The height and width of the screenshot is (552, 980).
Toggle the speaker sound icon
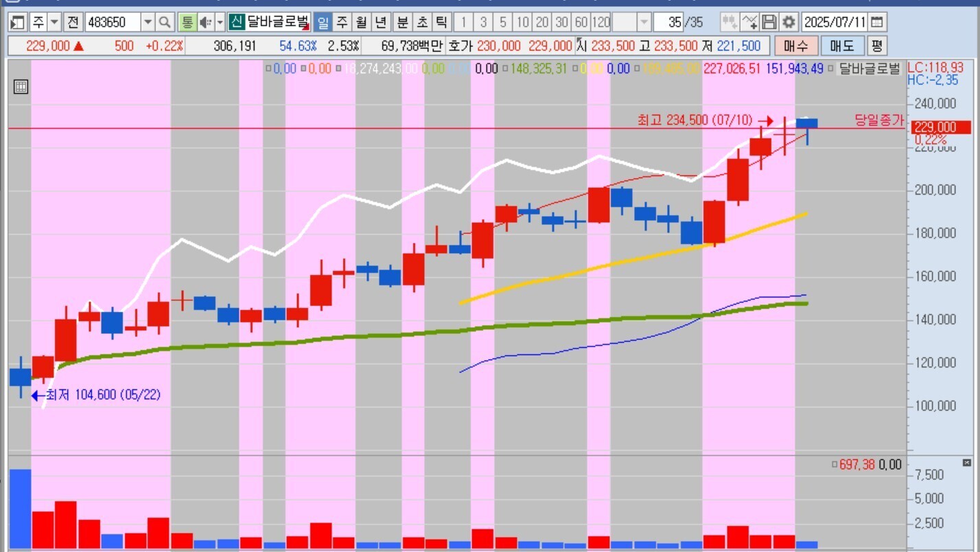205,22
